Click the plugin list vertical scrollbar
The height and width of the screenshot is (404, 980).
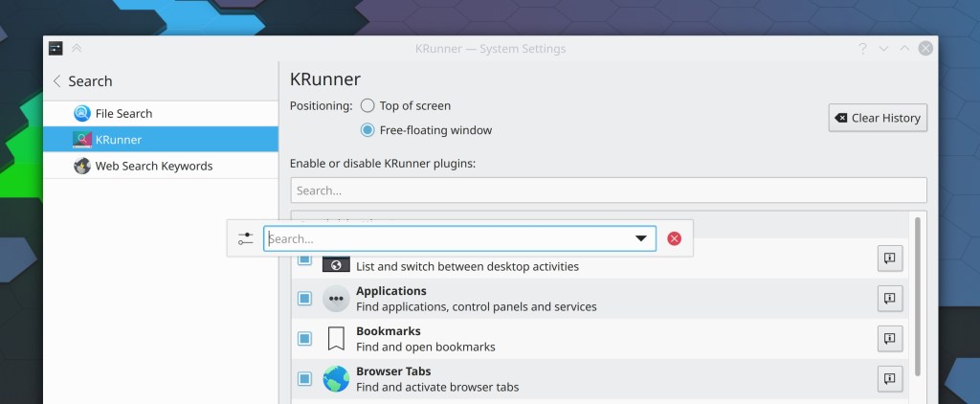pos(919,297)
